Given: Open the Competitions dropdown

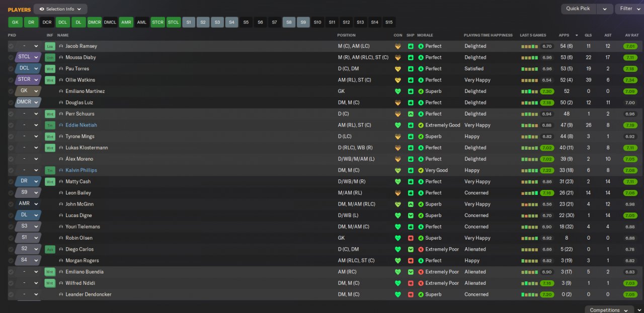Looking at the screenshot, I should (x=610, y=310).
